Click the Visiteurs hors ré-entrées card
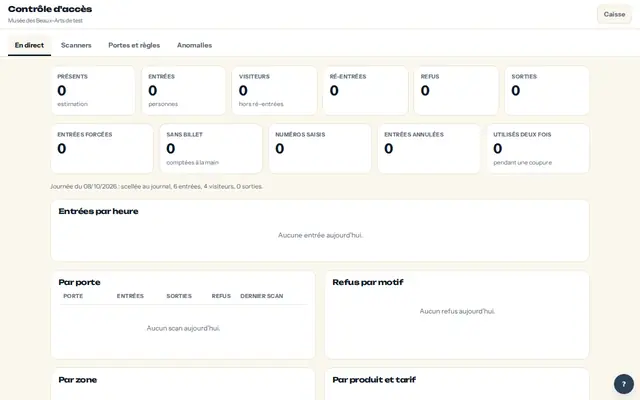Viewport: 640px width, 400px height. [274, 90]
